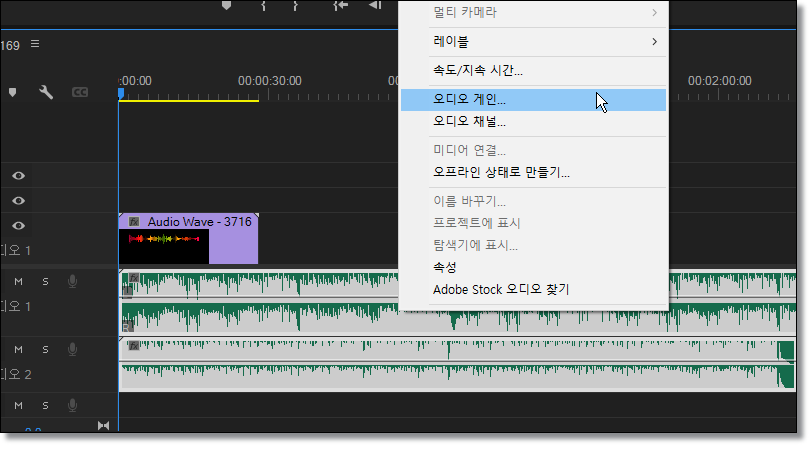This screenshot has width=809, height=455.
Task: Click 이름 바꾸기... menu entry
Action: coord(533,201)
